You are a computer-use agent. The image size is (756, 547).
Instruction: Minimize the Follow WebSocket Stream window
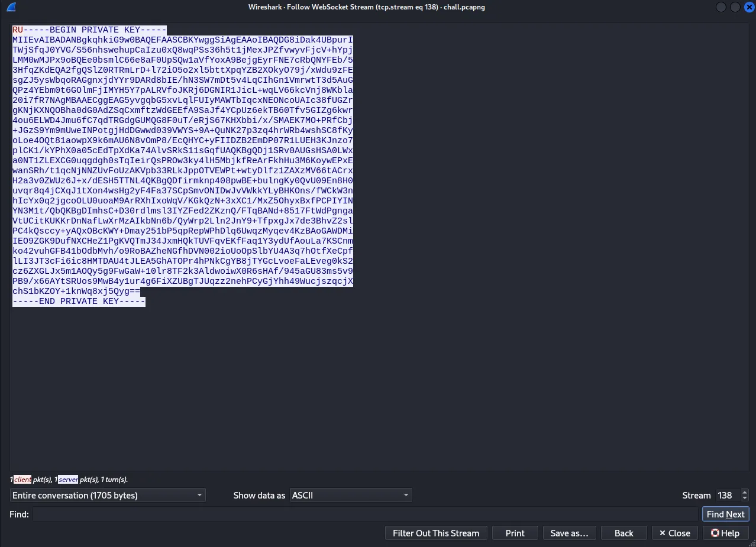(721, 7)
